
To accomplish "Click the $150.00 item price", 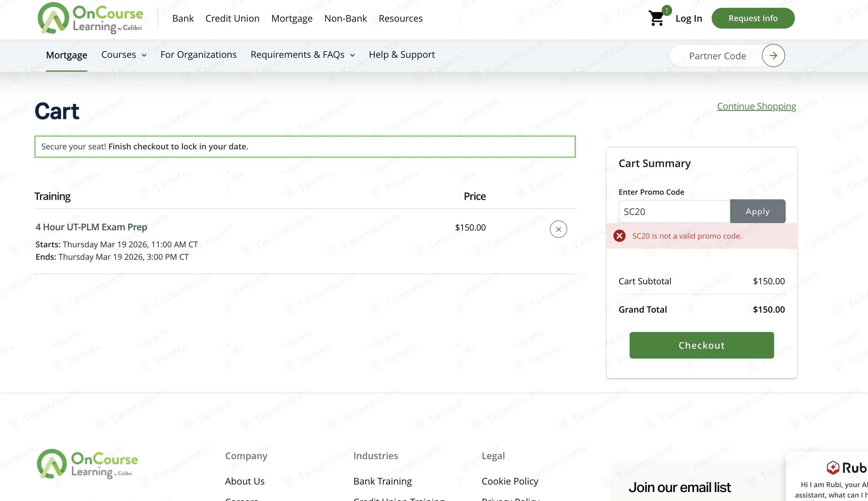I will 470,227.
